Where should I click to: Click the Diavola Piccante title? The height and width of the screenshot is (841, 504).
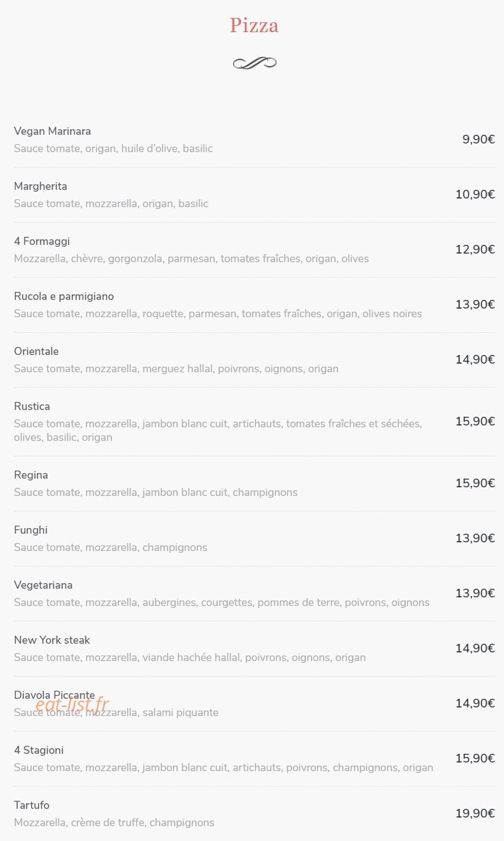click(x=54, y=695)
